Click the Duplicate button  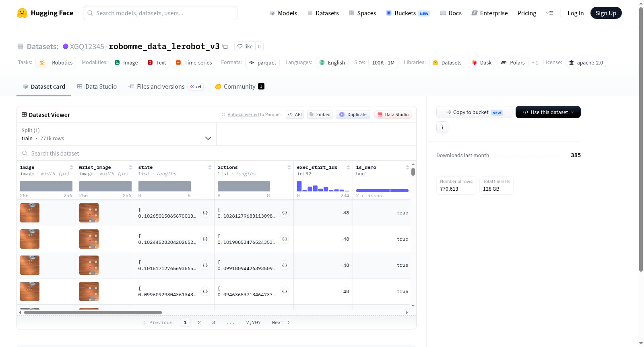tap(353, 114)
